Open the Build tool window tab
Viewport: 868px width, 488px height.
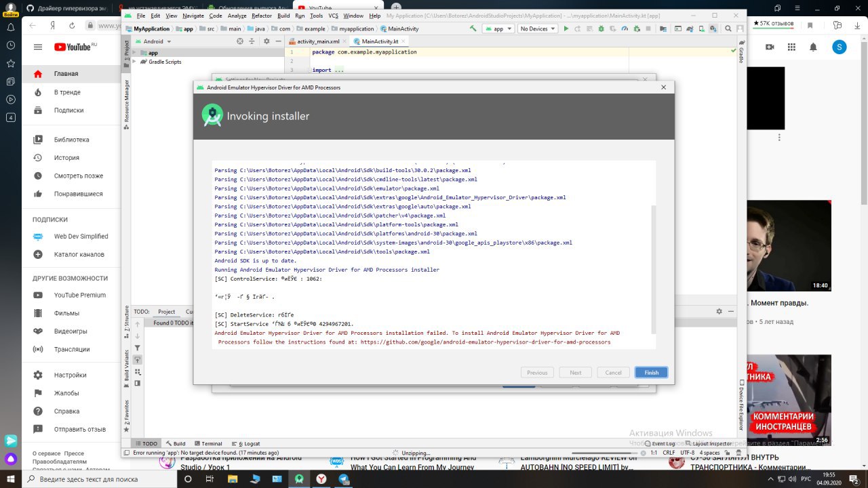point(176,444)
